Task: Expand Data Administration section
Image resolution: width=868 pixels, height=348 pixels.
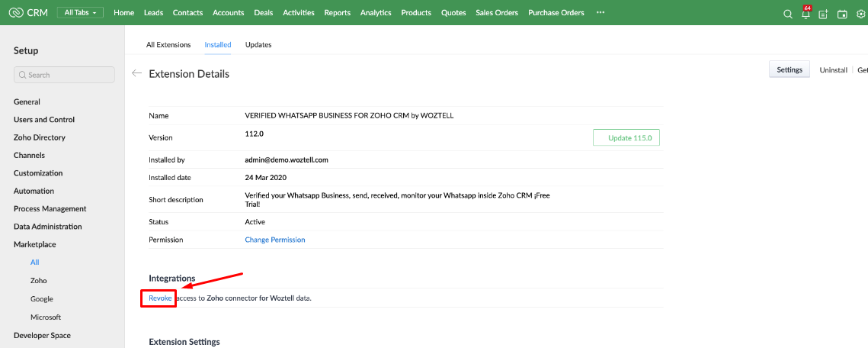Action: tap(47, 227)
